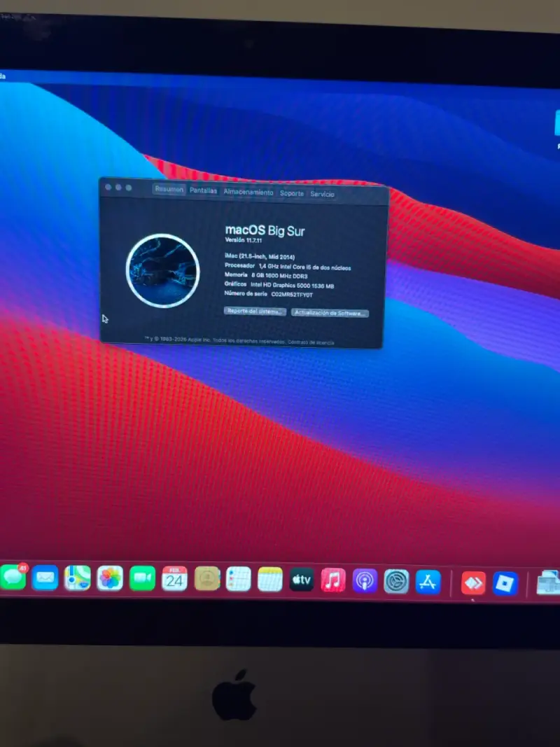Open the Servicio tab

pyautogui.click(x=323, y=195)
